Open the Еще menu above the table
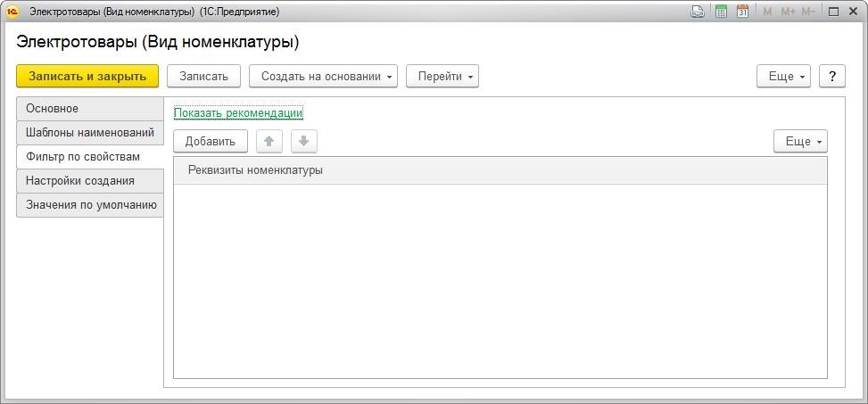This screenshot has height=404, width=868. click(800, 141)
